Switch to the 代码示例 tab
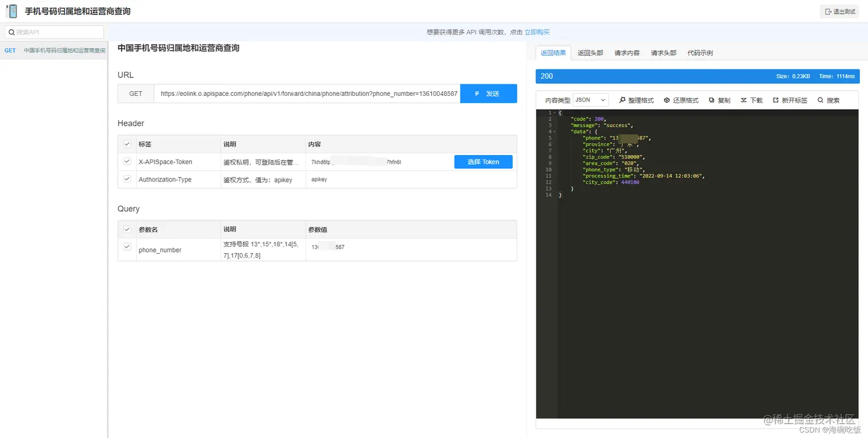868x438 pixels. (700, 52)
